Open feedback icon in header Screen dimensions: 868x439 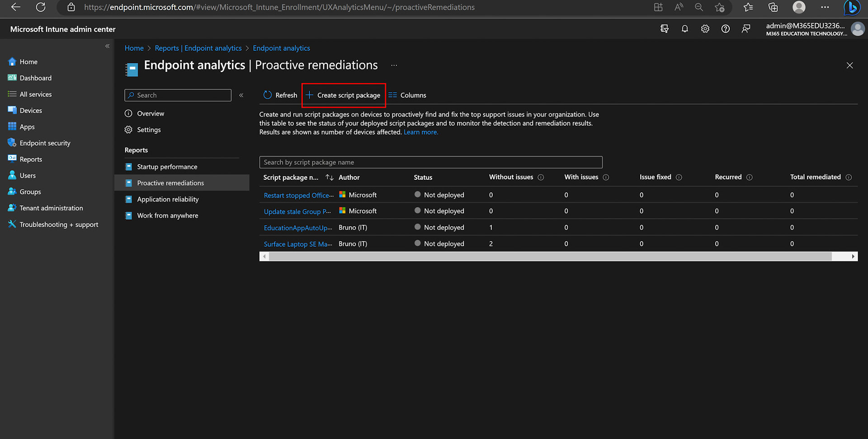pyautogui.click(x=746, y=29)
